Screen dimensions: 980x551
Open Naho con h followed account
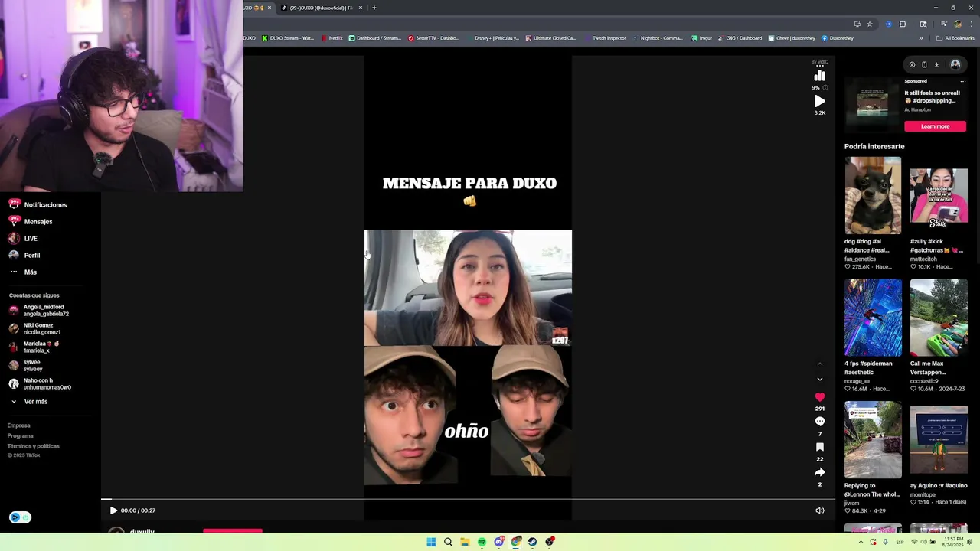tap(40, 383)
